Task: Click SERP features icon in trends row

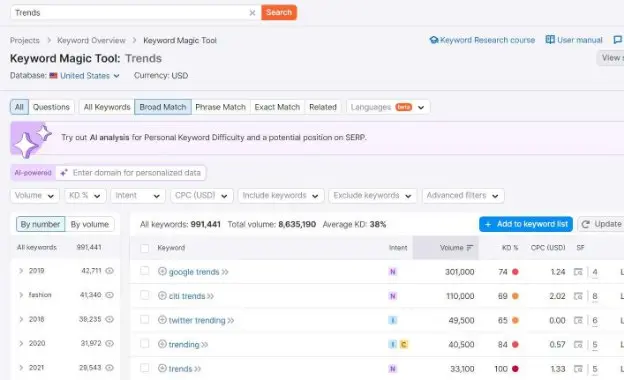Action: pos(578,369)
